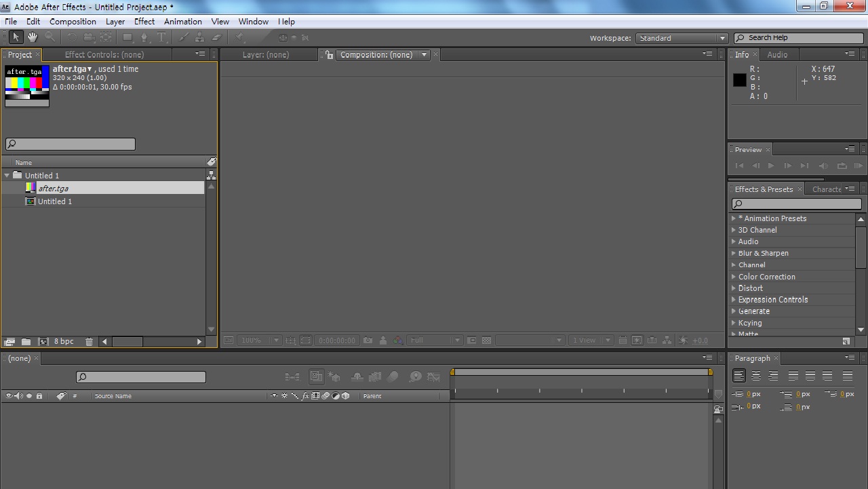Toggle Live Update in timeline
The height and width of the screenshot is (489, 868).
[x=316, y=376]
